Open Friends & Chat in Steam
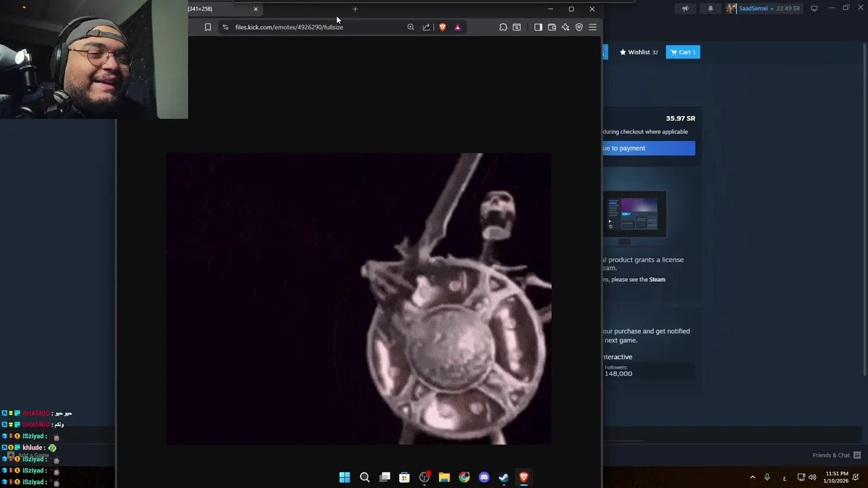Viewport: 868px width, 488px height. tap(836, 455)
